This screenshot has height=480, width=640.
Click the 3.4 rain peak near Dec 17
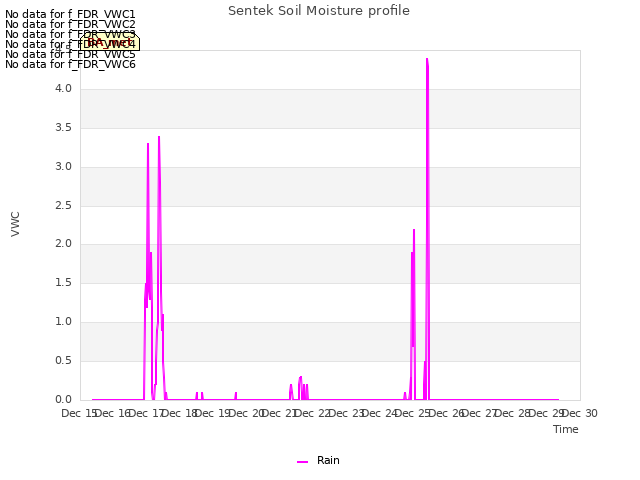(159, 137)
